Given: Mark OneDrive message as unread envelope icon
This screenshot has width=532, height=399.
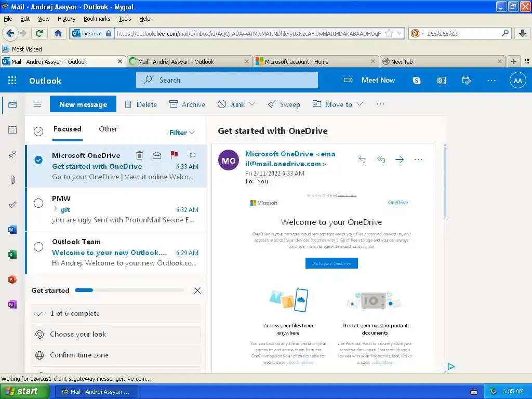Looking at the screenshot, I should click(157, 155).
